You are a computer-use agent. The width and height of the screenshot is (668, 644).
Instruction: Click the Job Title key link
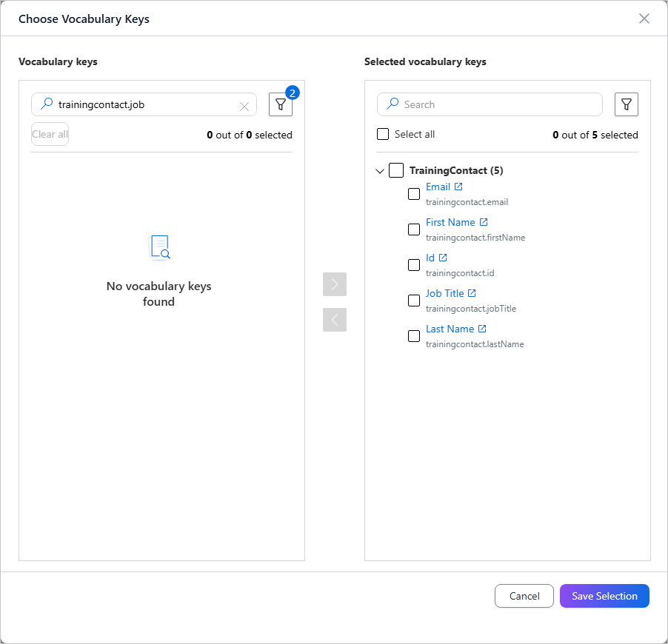[x=445, y=293]
